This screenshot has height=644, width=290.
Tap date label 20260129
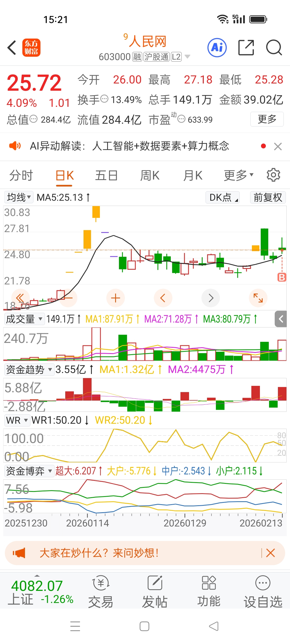pyautogui.click(x=185, y=523)
